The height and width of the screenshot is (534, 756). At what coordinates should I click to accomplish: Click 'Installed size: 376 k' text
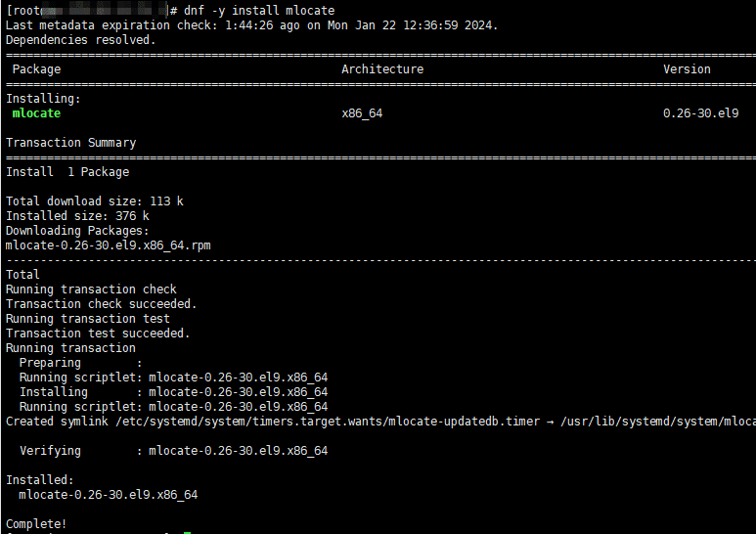[x=77, y=216]
